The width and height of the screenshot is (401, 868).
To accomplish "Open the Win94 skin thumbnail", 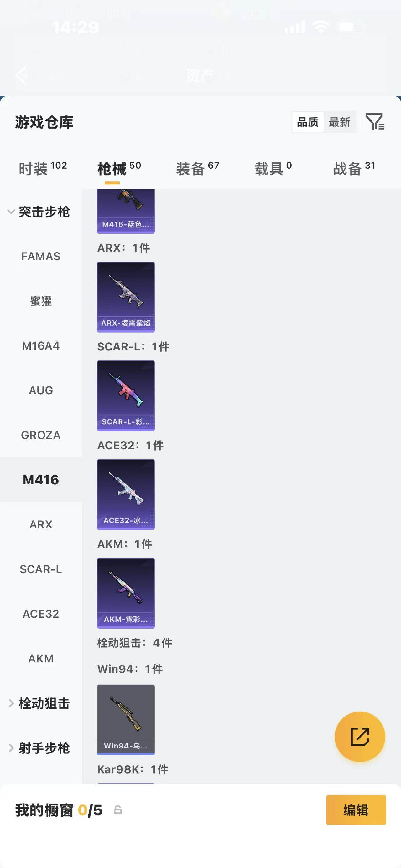I will 126,719.
